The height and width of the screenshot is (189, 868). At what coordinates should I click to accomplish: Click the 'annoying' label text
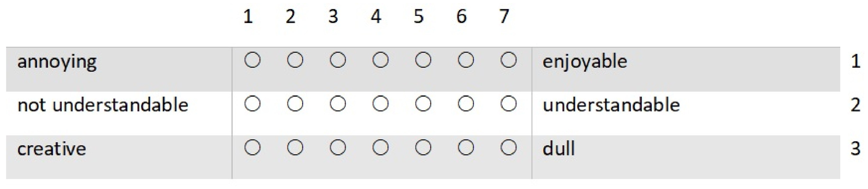57,62
